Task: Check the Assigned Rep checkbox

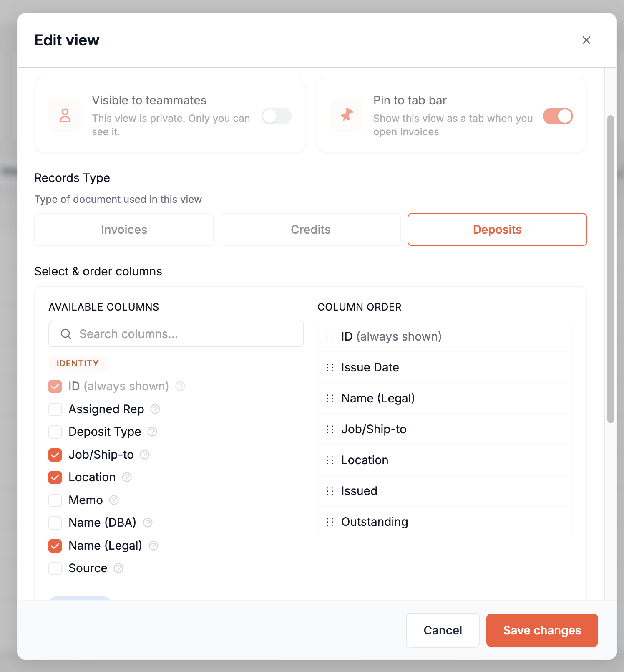Action: click(x=55, y=409)
